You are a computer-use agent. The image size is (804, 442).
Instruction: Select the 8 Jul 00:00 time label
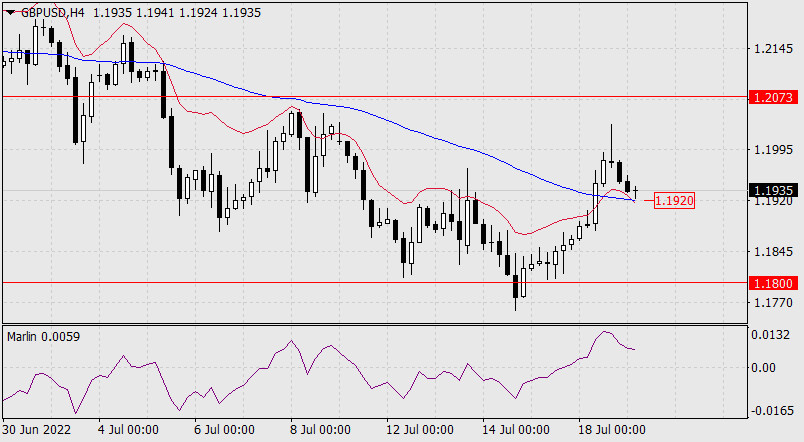click(x=320, y=429)
